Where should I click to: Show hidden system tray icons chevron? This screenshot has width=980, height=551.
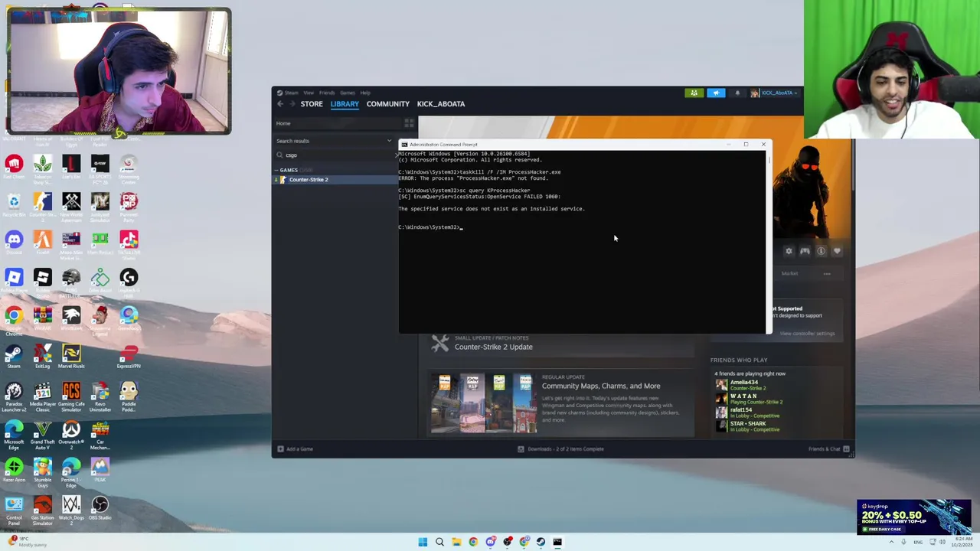(x=891, y=542)
